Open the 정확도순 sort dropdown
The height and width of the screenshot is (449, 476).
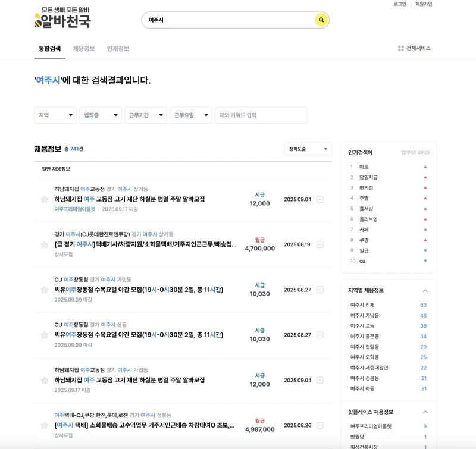[307, 149]
